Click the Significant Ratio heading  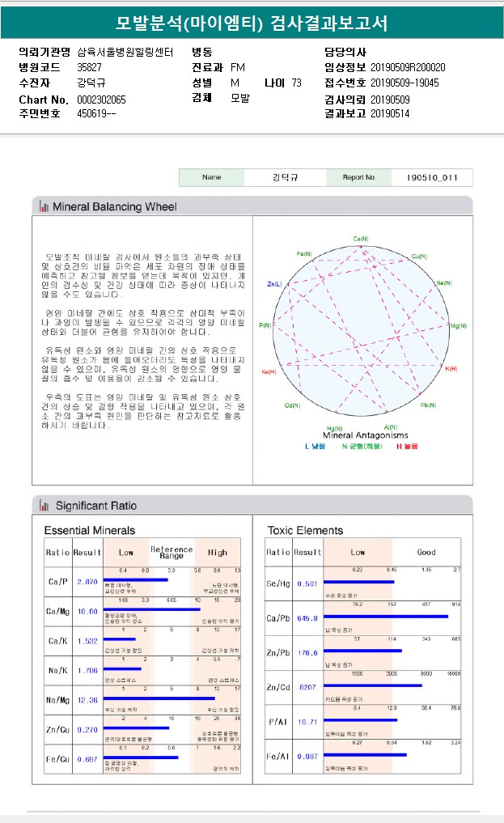(96, 506)
